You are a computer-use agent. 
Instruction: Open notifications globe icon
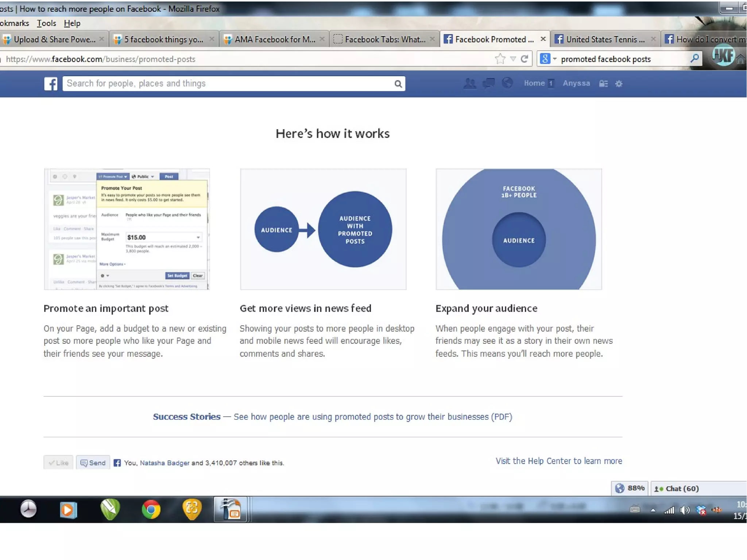tap(507, 83)
